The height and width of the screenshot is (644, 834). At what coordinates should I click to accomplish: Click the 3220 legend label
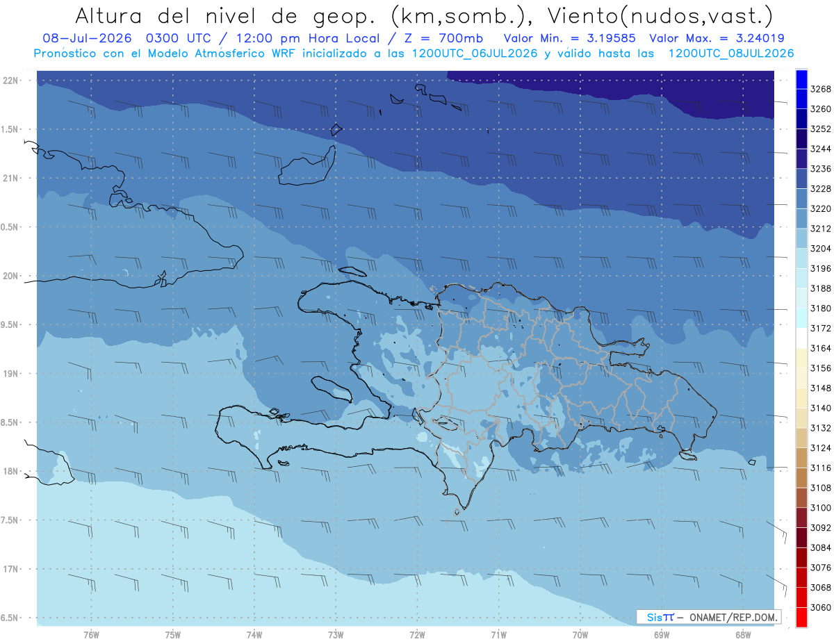[820, 208]
